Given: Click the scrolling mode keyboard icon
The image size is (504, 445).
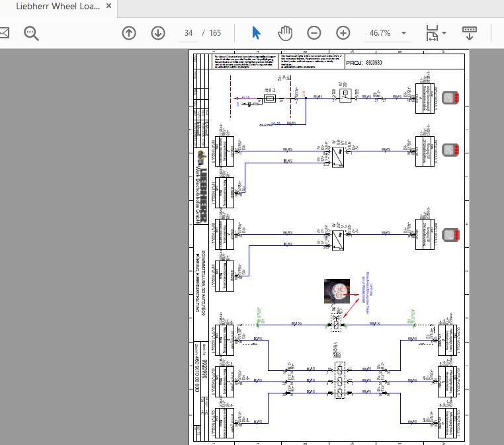Looking at the screenshot, I should [x=470, y=32].
